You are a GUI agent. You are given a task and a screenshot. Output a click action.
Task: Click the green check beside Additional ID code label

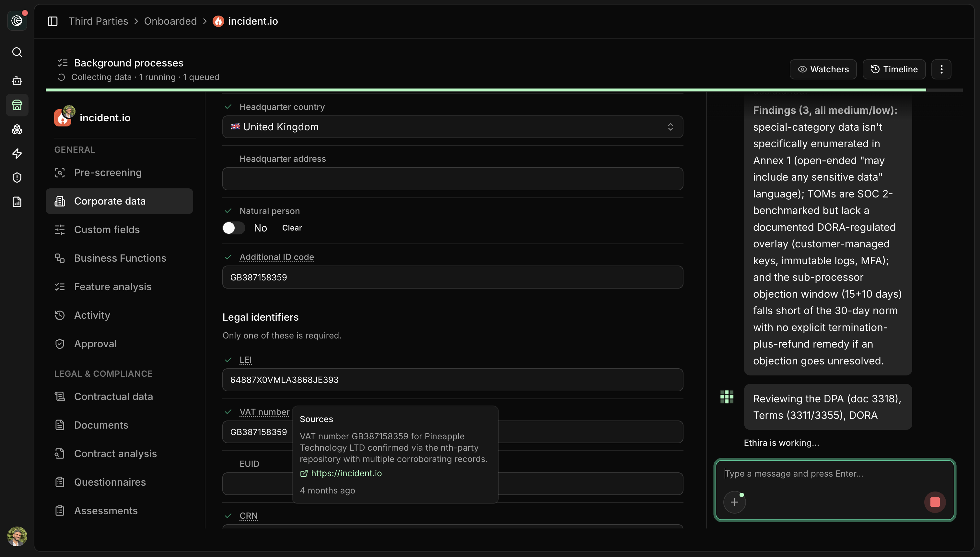pyautogui.click(x=228, y=257)
